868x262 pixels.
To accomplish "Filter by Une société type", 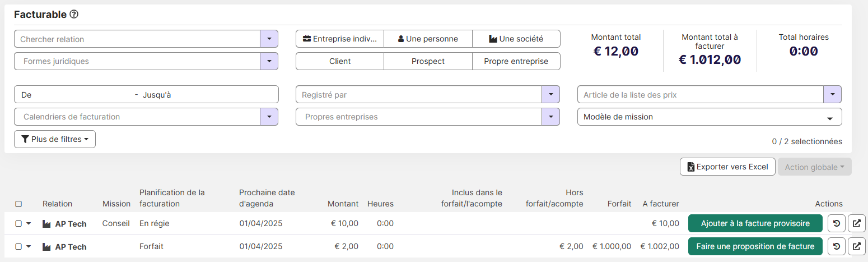I will (516, 39).
